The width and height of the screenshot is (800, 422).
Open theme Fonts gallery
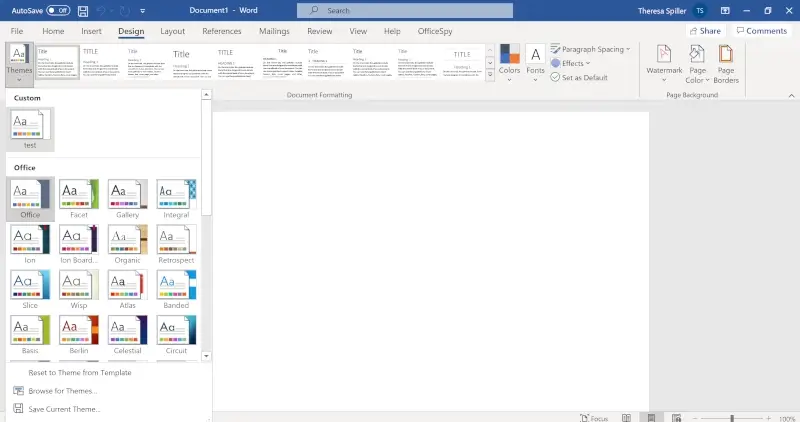(535, 62)
